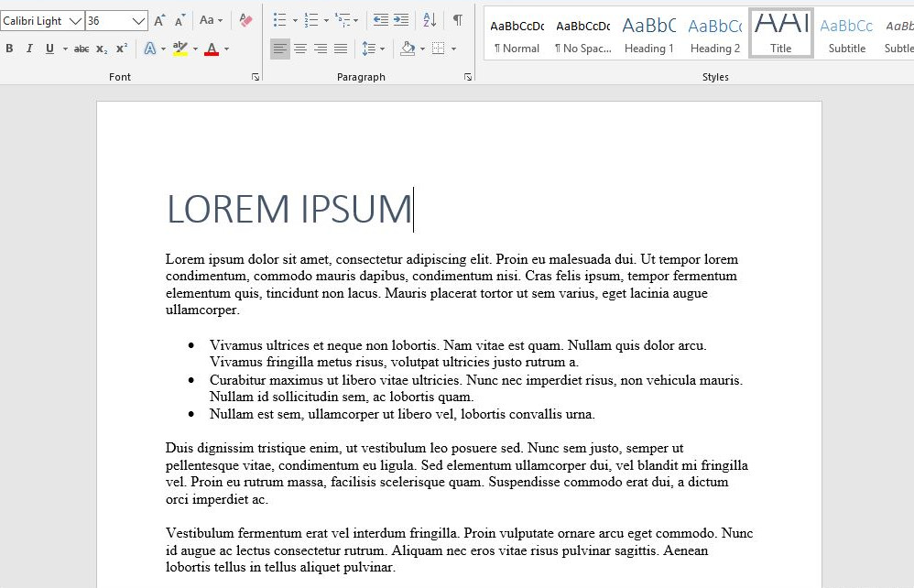Viewport: 914px width, 588px height.
Task: Show or hide paragraph marks
Action: (458, 20)
